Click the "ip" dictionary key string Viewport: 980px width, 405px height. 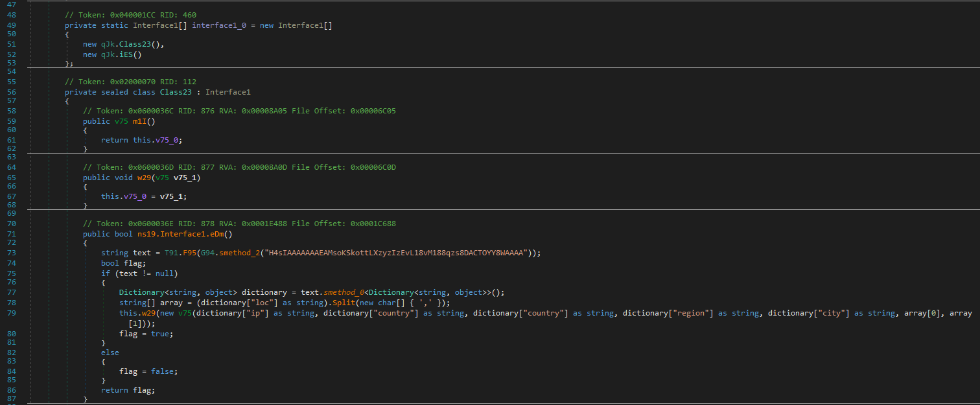coord(257,313)
